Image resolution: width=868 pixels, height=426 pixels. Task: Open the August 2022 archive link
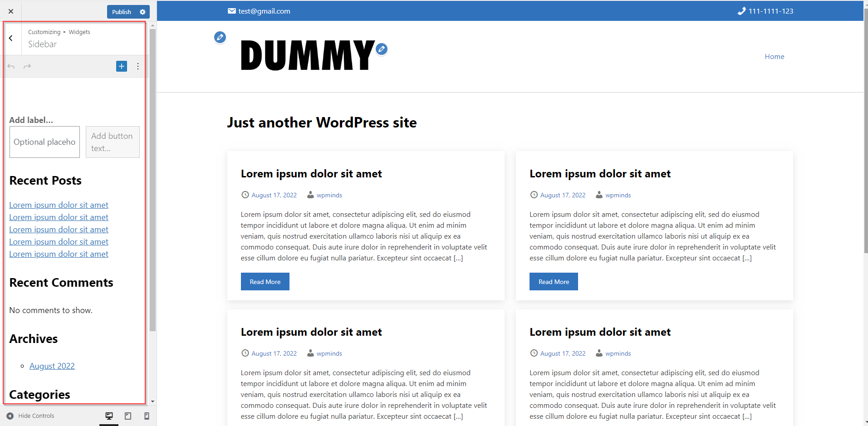click(x=52, y=366)
